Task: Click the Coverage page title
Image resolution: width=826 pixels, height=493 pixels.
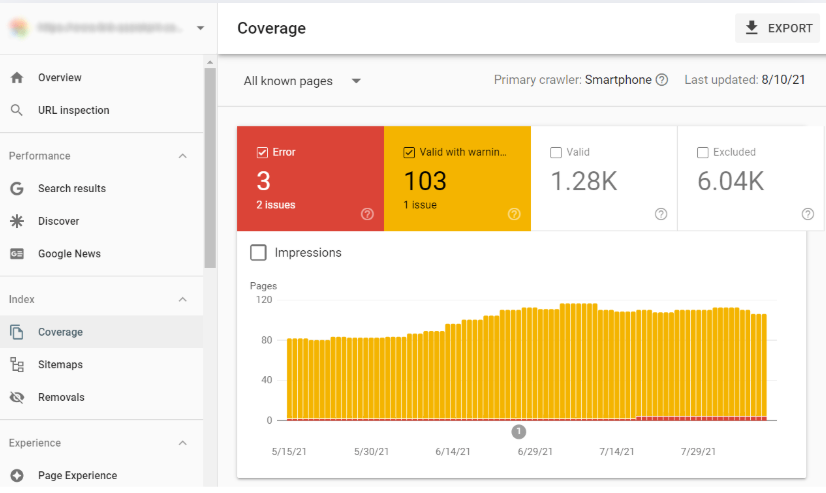Action: point(271,28)
